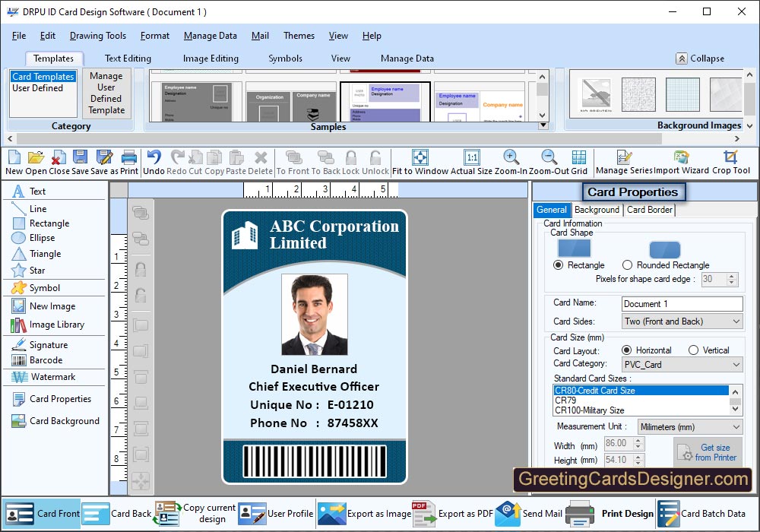Switch to the Image Editing ribbon tab
The image size is (760, 532).
click(x=211, y=59)
